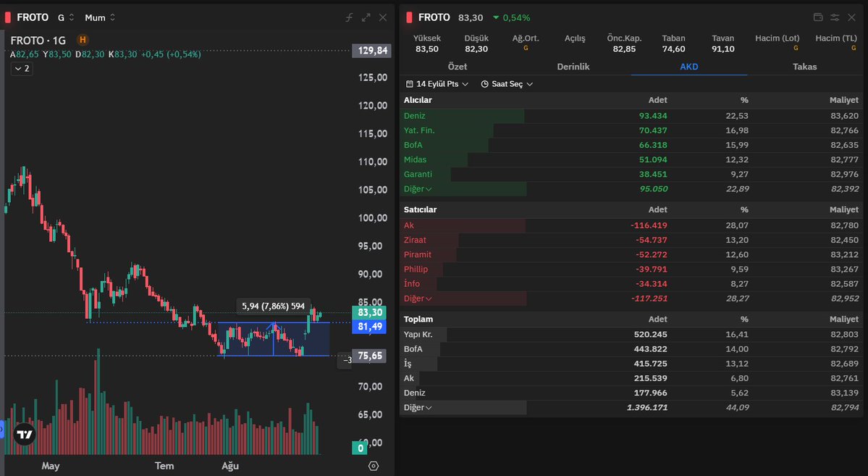
Task: Click the green 83,30 current price label
Action: tap(369, 312)
